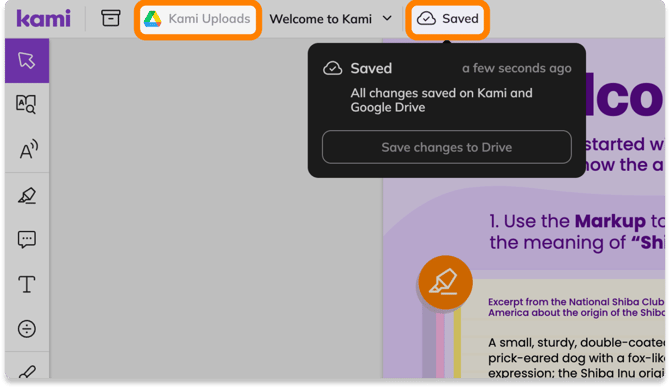Viewport: 670px width, 388px height.
Task: Open the archive box icon
Action: pos(110,18)
